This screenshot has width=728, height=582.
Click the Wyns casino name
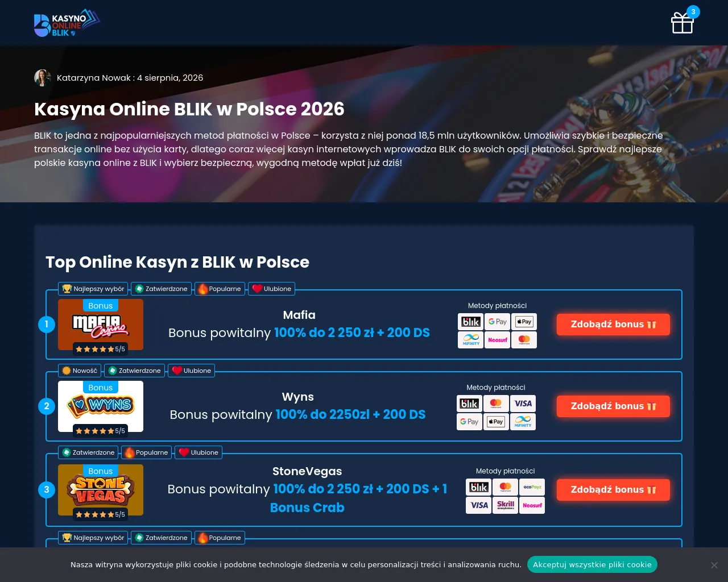(298, 397)
